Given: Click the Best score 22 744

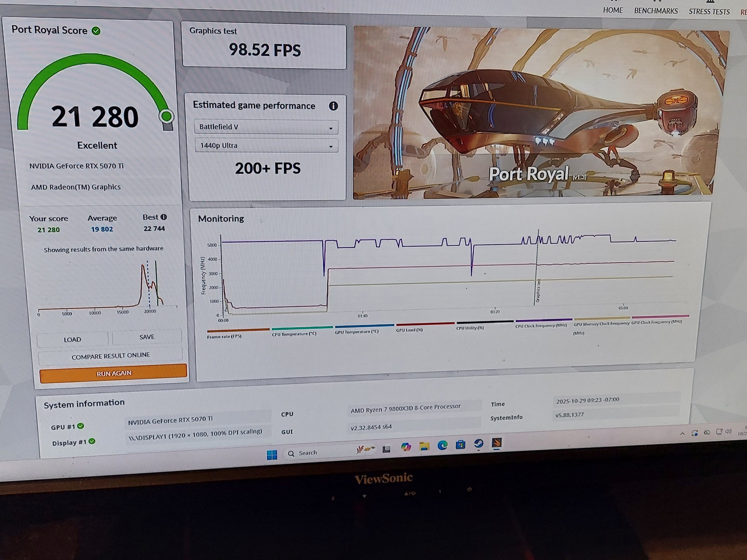Looking at the screenshot, I should click(x=154, y=229).
